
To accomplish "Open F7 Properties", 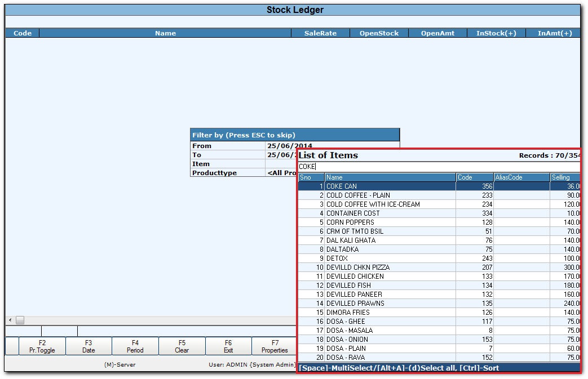I will (275, 346).
